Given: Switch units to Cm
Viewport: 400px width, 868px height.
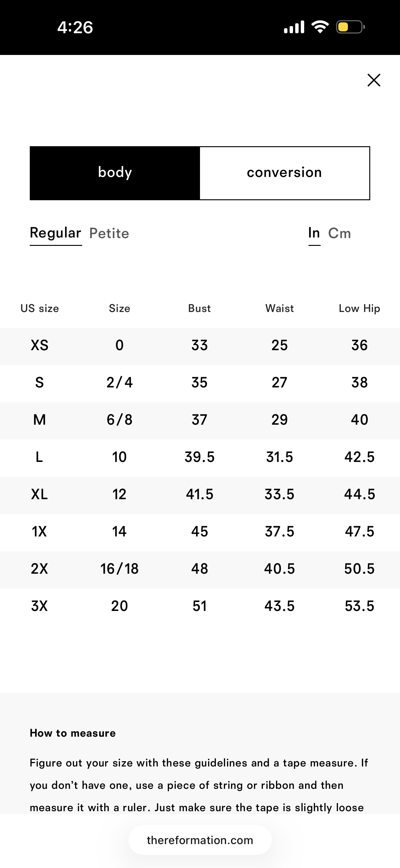Looking at the screenshot, I should point(340,233).
